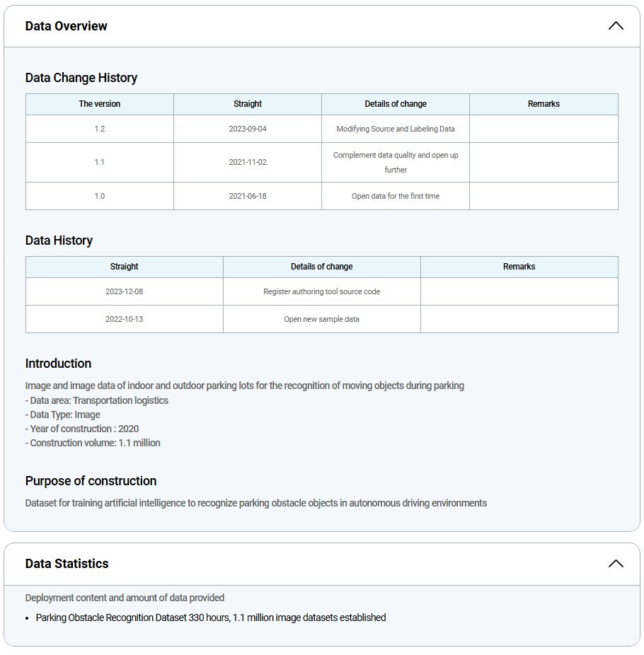Select the 2023-09-04 date cell
The width and height of the screenshot is (644, 655).
[x=248, y=129]
